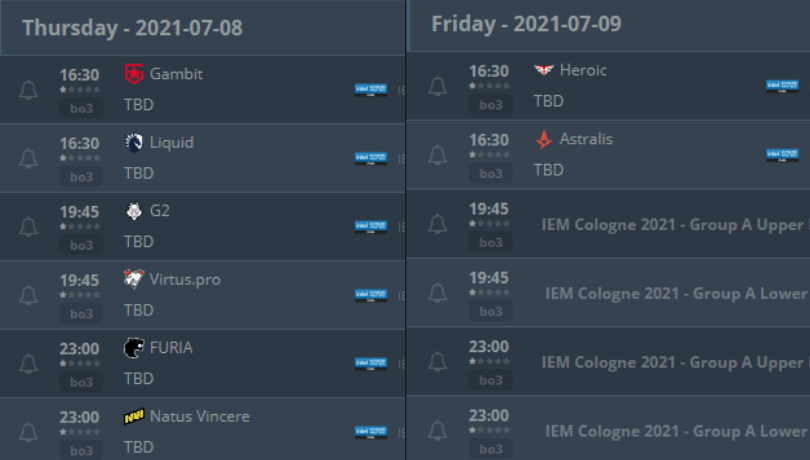Viewport: 810px width, 460px height.
Task: Click the Natus Vincere team logo
Action: (x=134, y=416)
